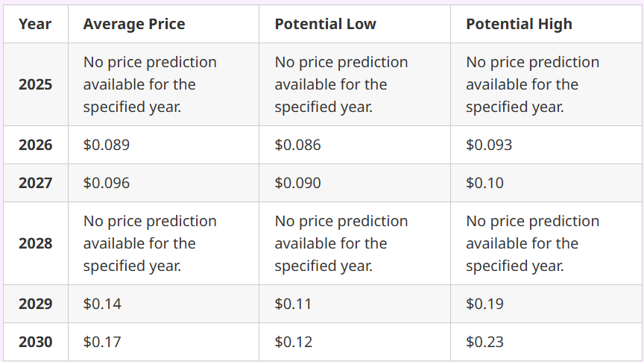The image size is (644, 362).
Task: Click the $0.19 potential high for 2029
Action: click(484, 304)
